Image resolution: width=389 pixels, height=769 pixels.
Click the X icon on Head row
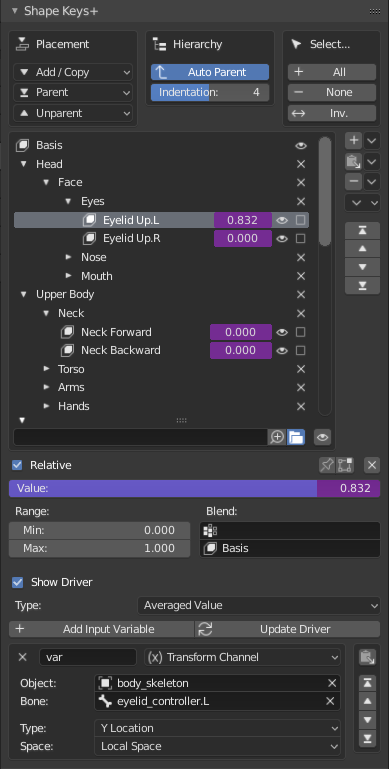(301, 164)
